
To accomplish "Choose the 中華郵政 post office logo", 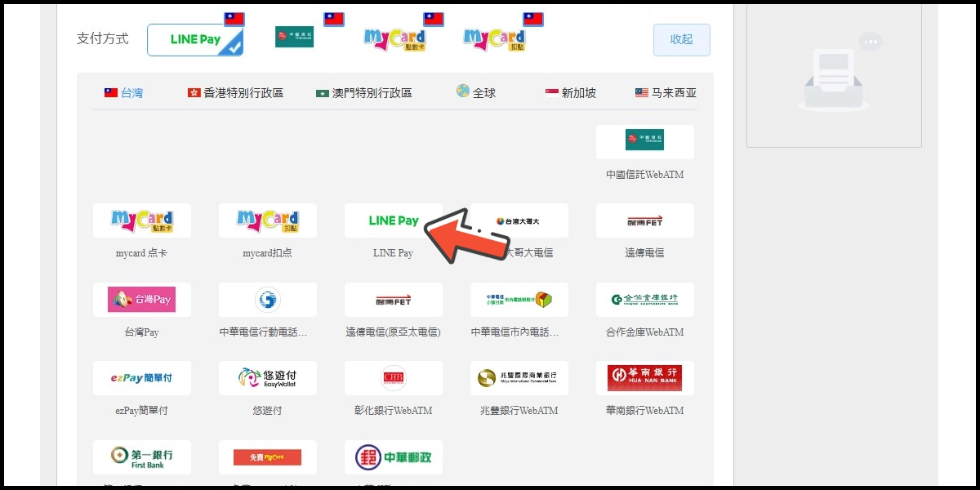I will [394, 457].
